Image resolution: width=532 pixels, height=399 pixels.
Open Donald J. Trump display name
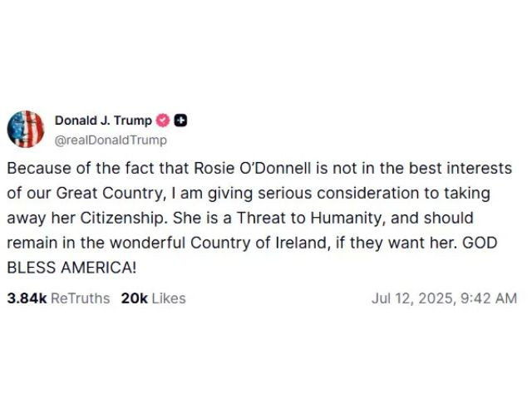point(103,121)
